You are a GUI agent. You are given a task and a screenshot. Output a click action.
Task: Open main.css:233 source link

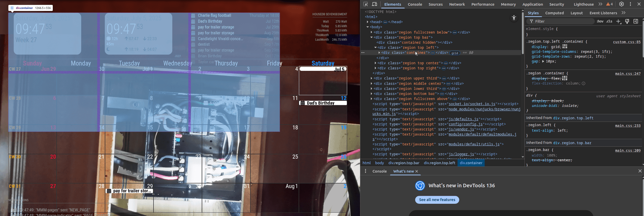click(x=628, y=126)
